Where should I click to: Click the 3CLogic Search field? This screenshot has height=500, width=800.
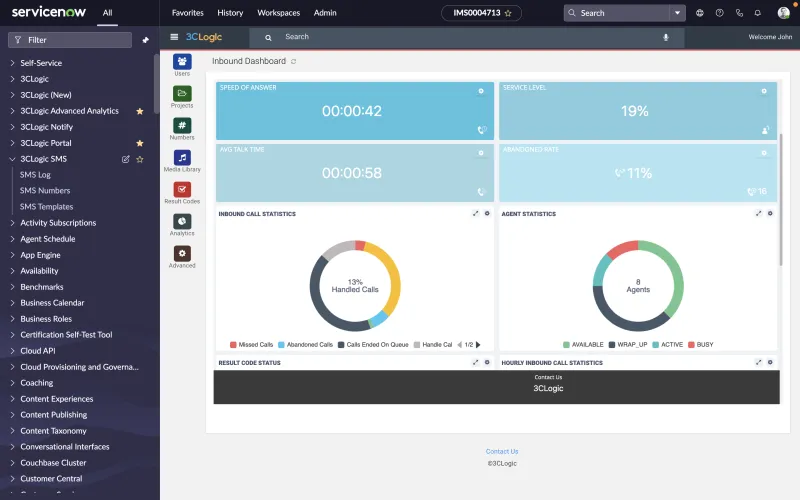coord(466,37)
